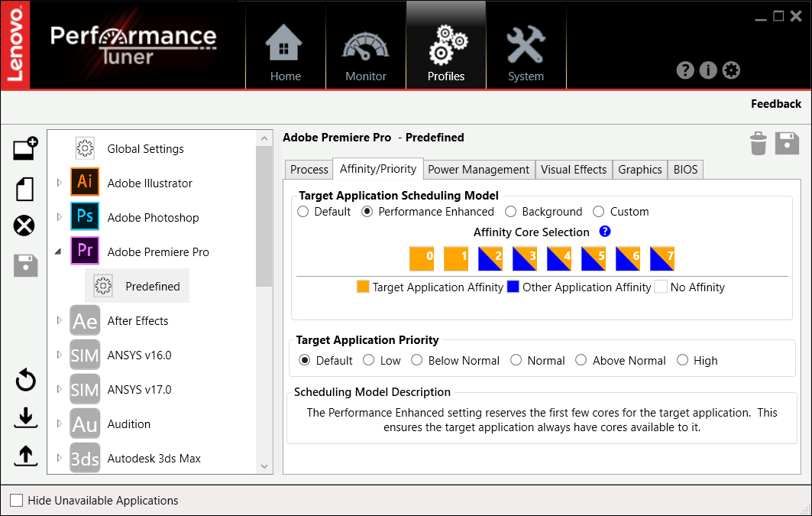Select Global Settings in the list
The width and height of the screenshot is (812, 516).
pos(145,149)
